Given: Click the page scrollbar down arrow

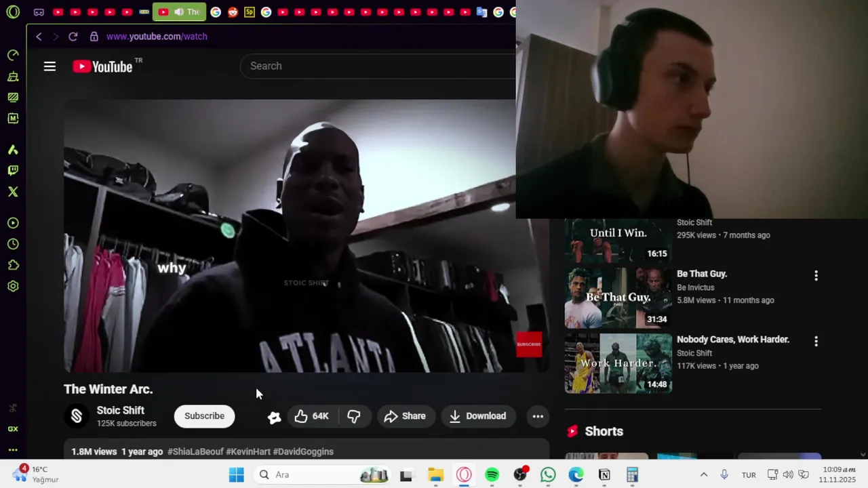Looking at the screenshot, I should click(x=863, y=455).
